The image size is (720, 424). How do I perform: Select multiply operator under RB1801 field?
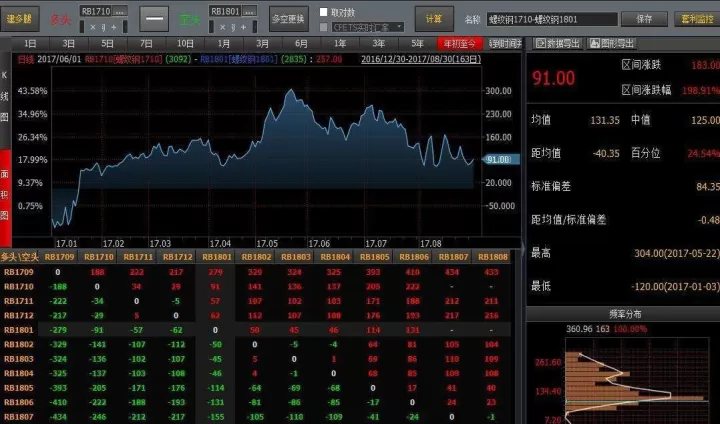point(223,27)
